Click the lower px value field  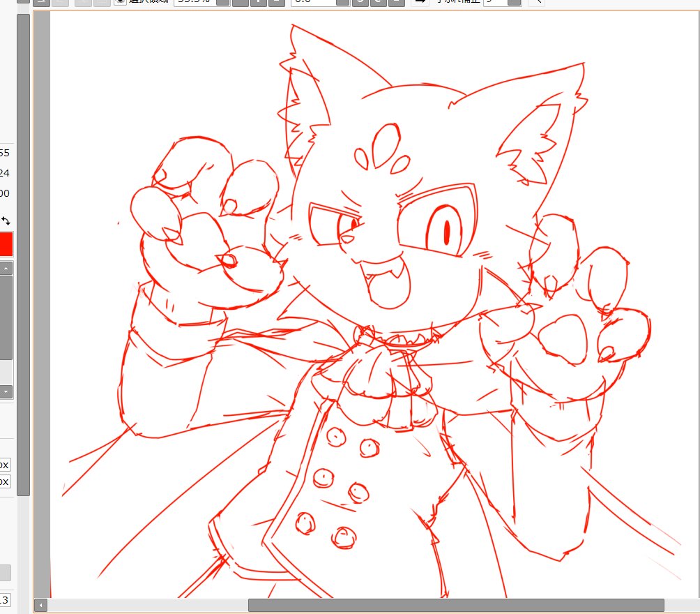point(5,481)
